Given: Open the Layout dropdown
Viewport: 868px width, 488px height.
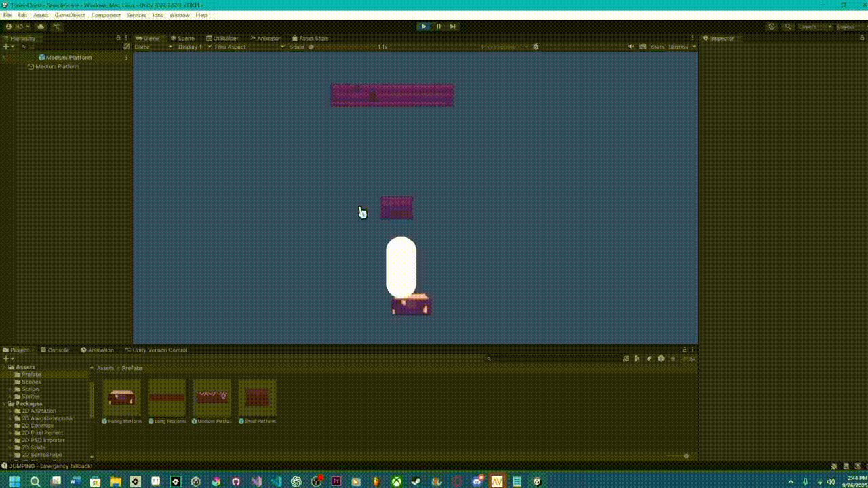Looking at the screenshot, I should point(850,26).
